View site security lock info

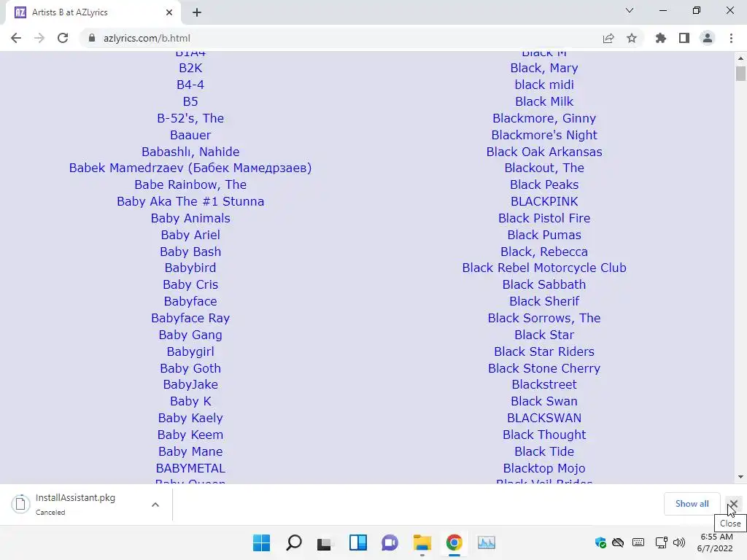(x=92, y=38)
